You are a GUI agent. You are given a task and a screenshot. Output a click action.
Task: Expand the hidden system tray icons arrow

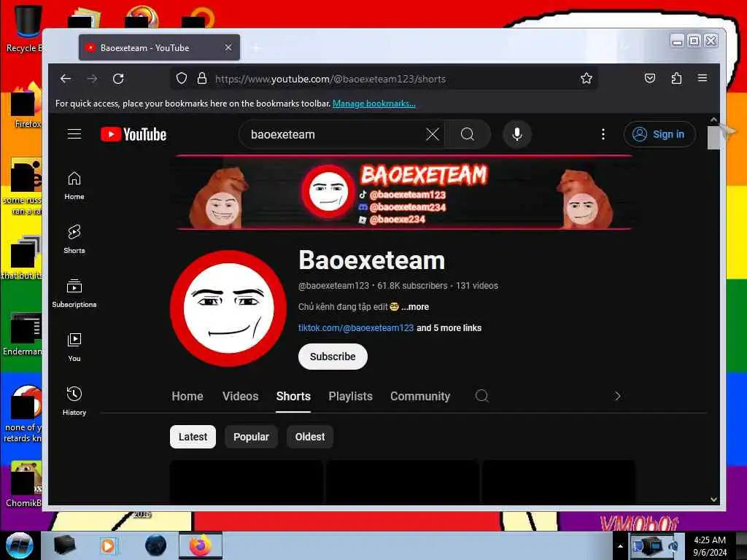tap(620, 546)
